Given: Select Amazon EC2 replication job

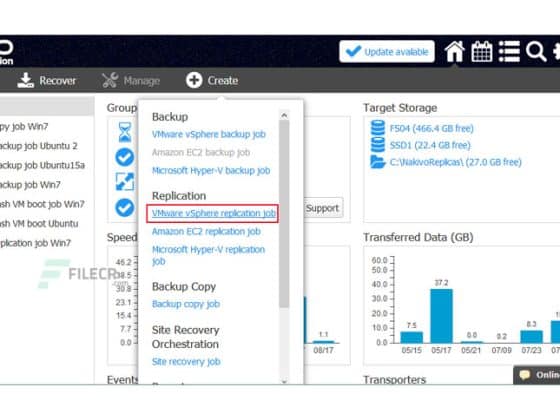Looking at the screenshot, I should click(206, 231).
